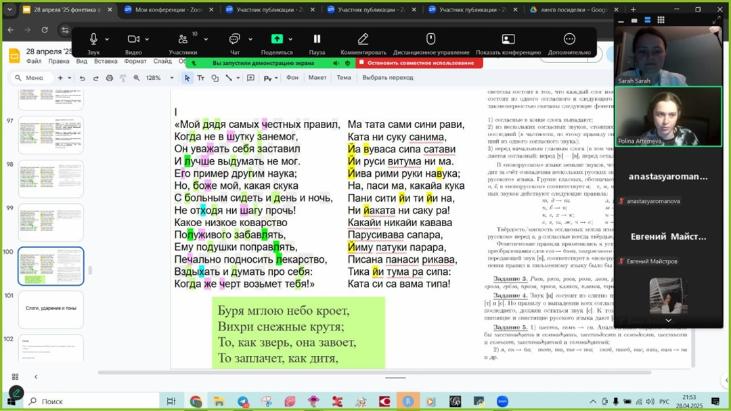Open the Комментировать annotation tool
The image size is (731, 411).
pos(363,39)
